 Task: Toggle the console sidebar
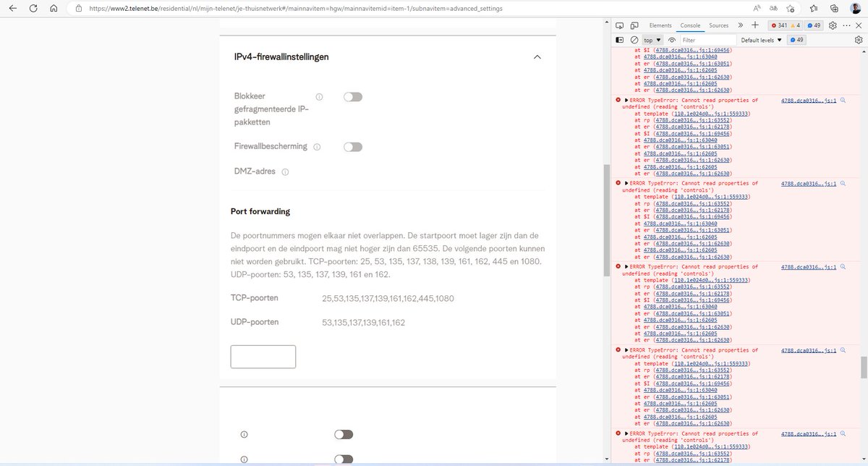click(x=620, y=41)
